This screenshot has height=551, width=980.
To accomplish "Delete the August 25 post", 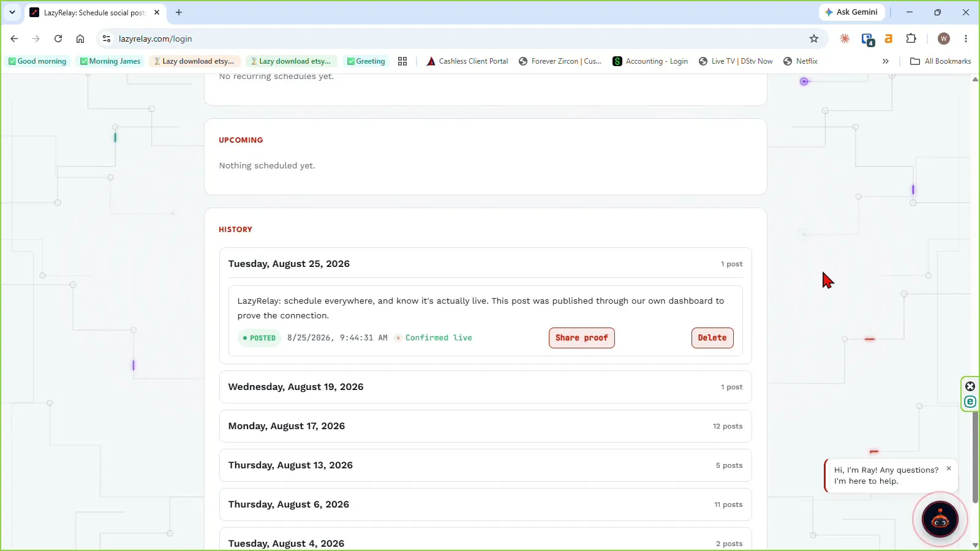I will point(712,338).
